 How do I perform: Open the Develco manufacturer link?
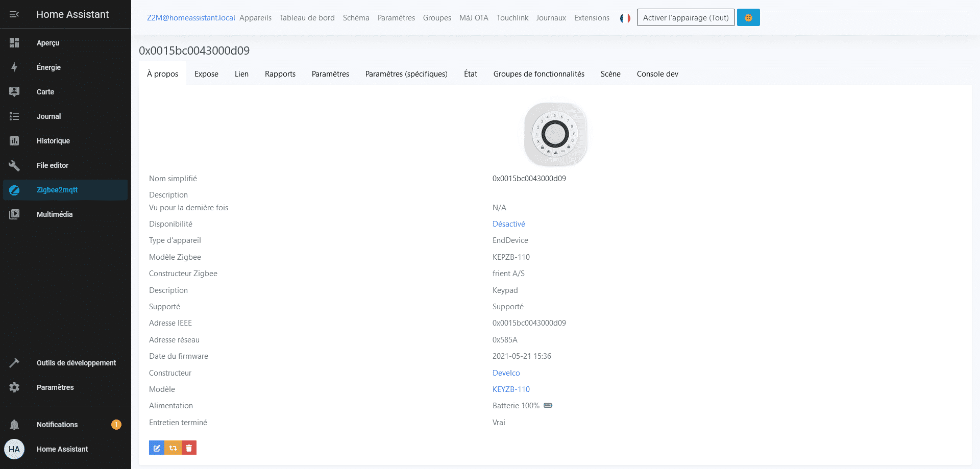coord(506,373)
